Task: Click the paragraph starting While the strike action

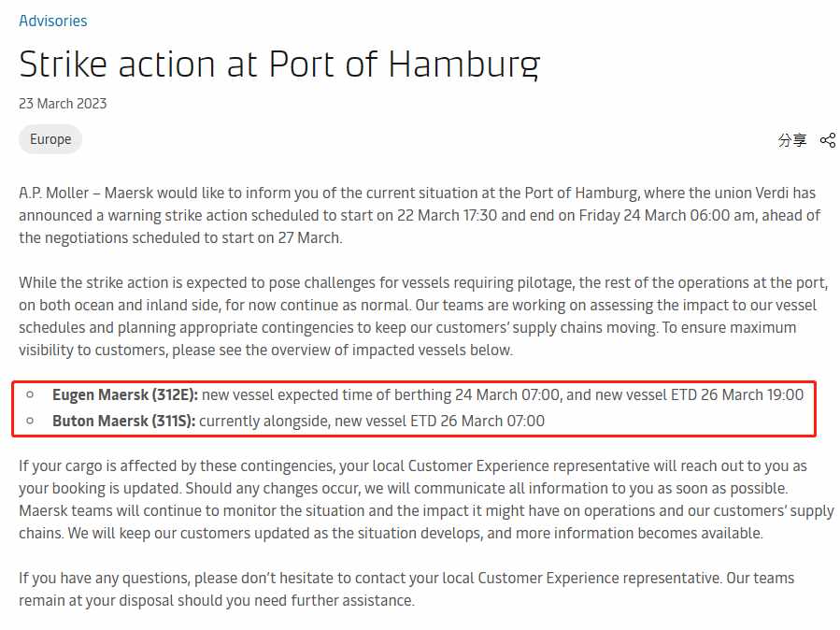Action: pos(423,316)
